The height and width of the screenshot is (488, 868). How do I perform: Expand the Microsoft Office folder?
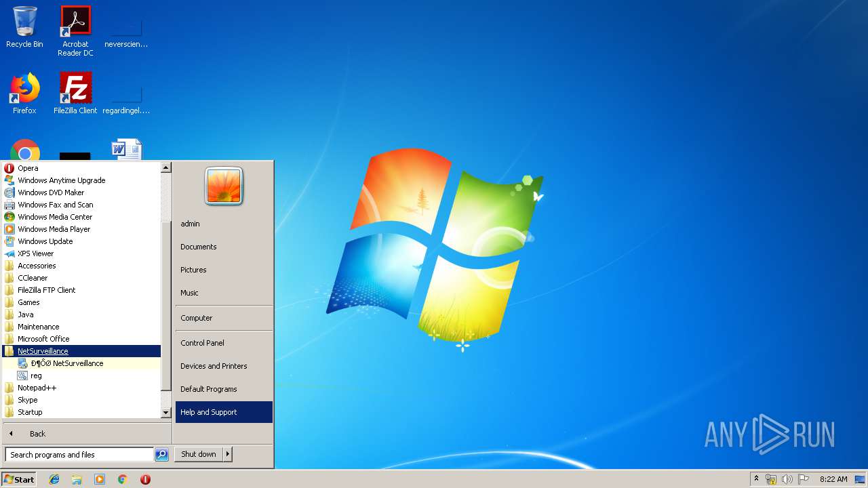pos(81,339)
